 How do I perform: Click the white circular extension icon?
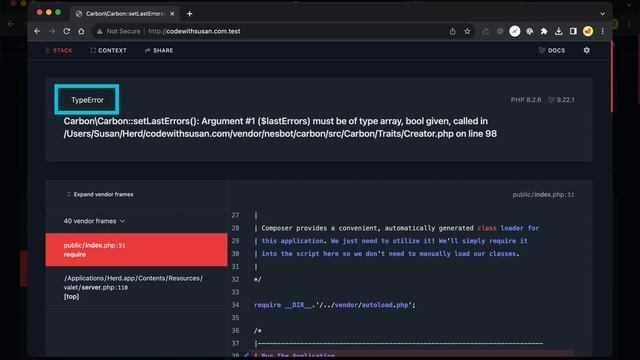[x=515, y=31]
